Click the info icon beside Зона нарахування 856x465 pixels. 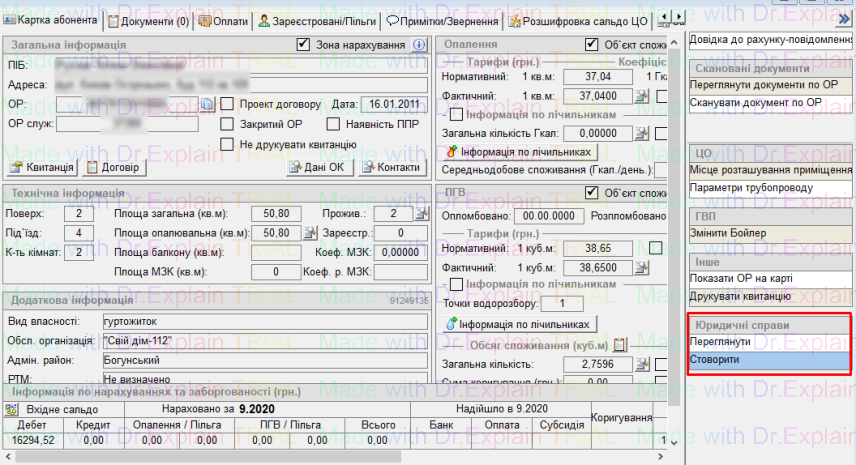point(419,45)
